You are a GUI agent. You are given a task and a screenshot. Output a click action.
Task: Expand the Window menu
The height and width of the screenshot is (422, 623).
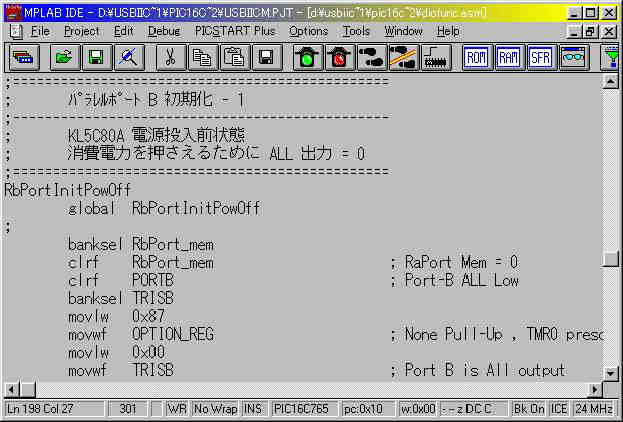[x=403, y=31]
